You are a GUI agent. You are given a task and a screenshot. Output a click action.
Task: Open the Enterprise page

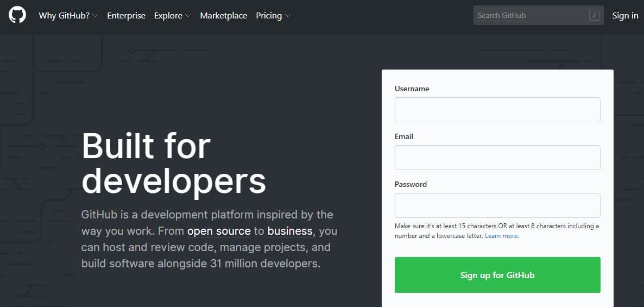[126, 16]
